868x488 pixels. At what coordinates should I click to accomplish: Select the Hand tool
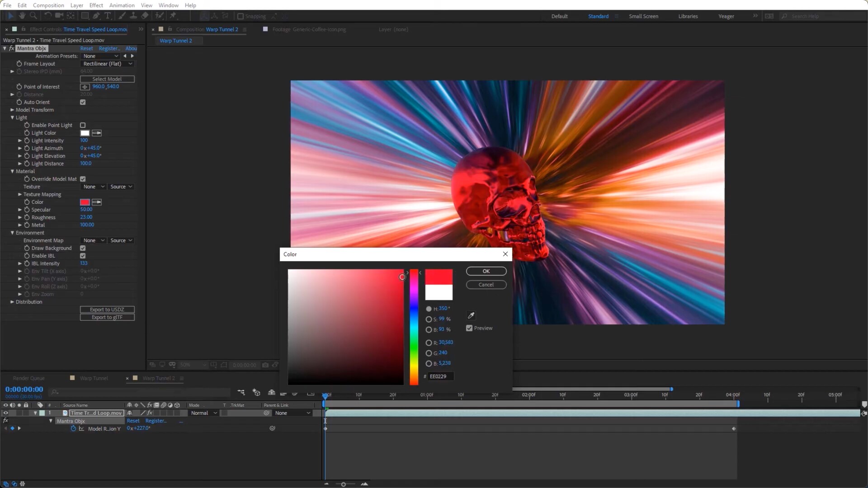tap(22, 16)
